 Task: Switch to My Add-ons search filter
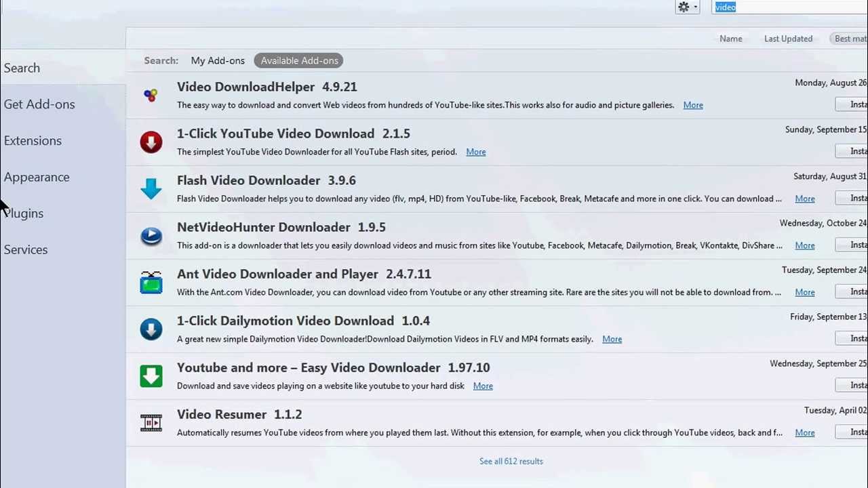[218, 60]
